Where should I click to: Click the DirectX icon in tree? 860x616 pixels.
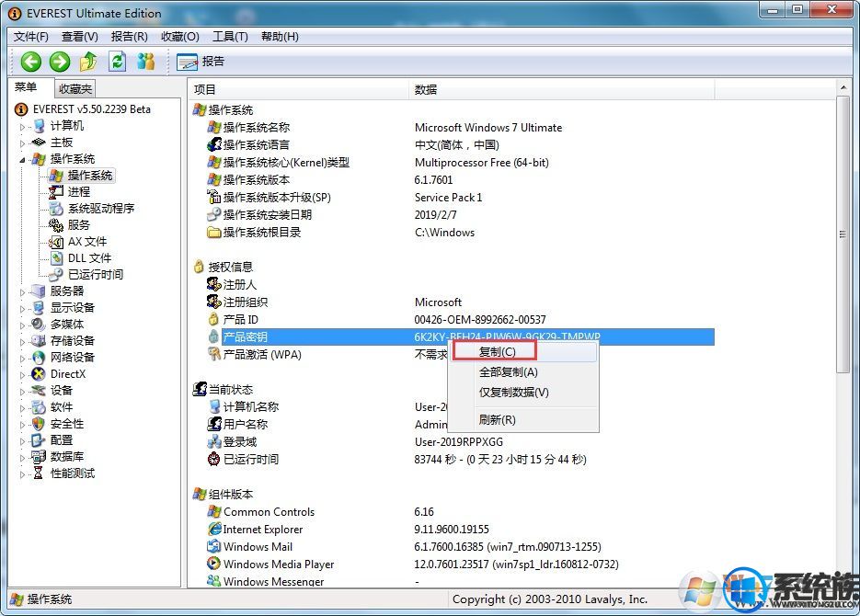pyautogui.click(x=39, y=374)
